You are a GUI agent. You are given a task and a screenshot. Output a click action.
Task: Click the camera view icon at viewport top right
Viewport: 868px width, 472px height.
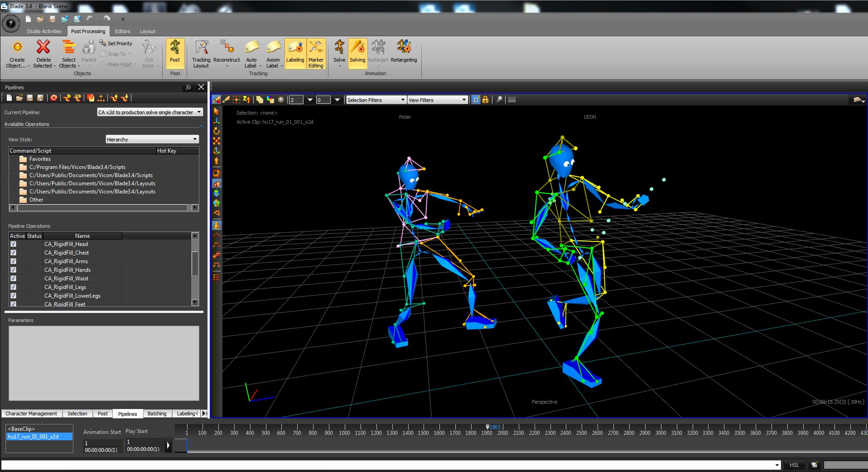[858, 100]
